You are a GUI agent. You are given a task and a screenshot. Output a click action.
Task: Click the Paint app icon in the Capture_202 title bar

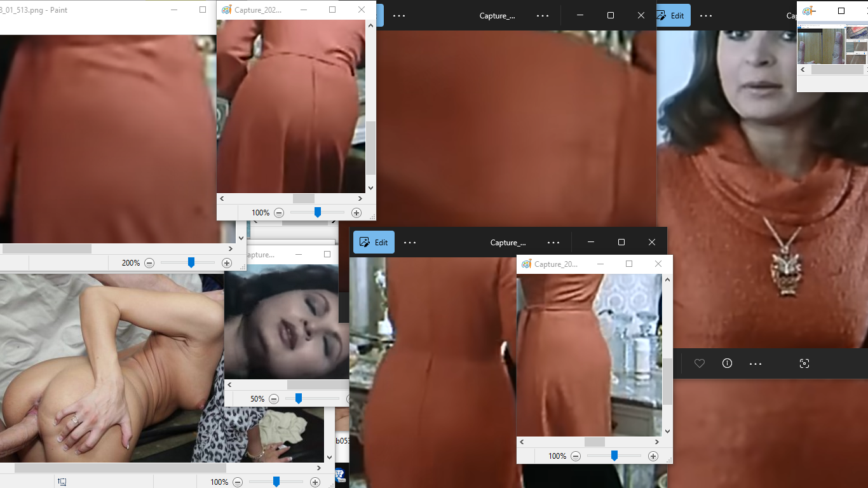click(226, 10)
